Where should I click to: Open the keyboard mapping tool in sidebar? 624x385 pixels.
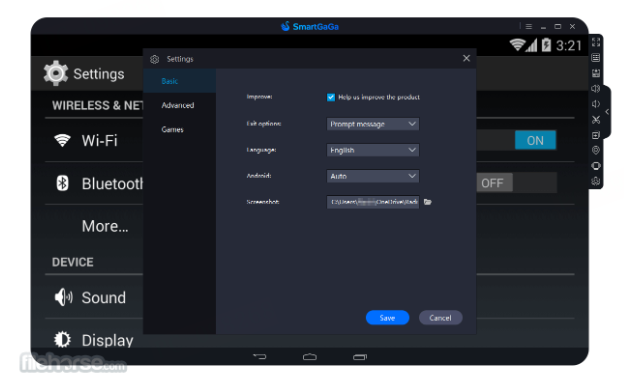[x=596, y=58]
